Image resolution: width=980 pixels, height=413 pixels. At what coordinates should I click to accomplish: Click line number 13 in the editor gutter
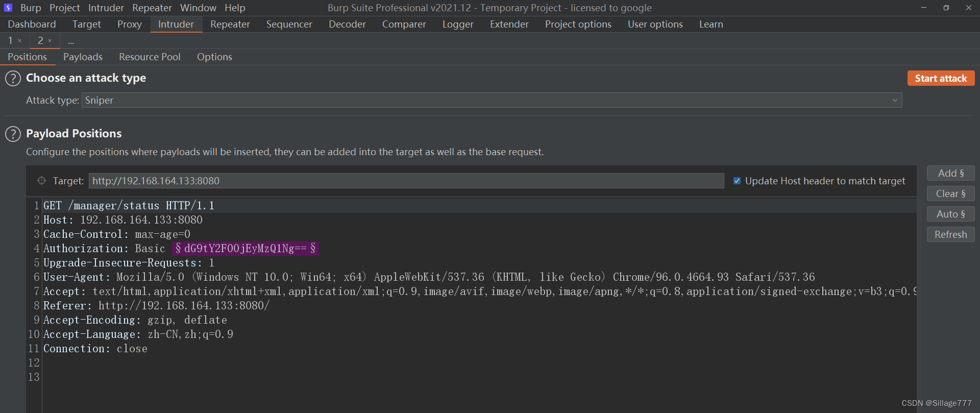click(x=34, y=377)
